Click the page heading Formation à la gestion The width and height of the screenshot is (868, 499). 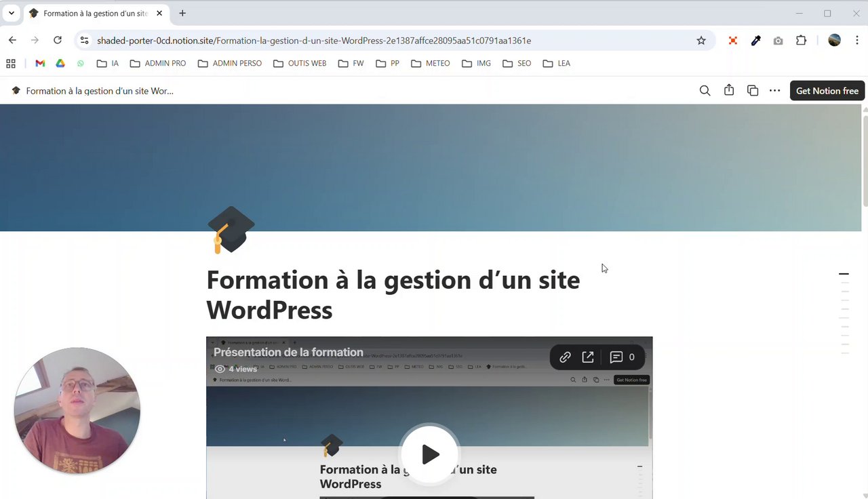(x=393, y=295)
